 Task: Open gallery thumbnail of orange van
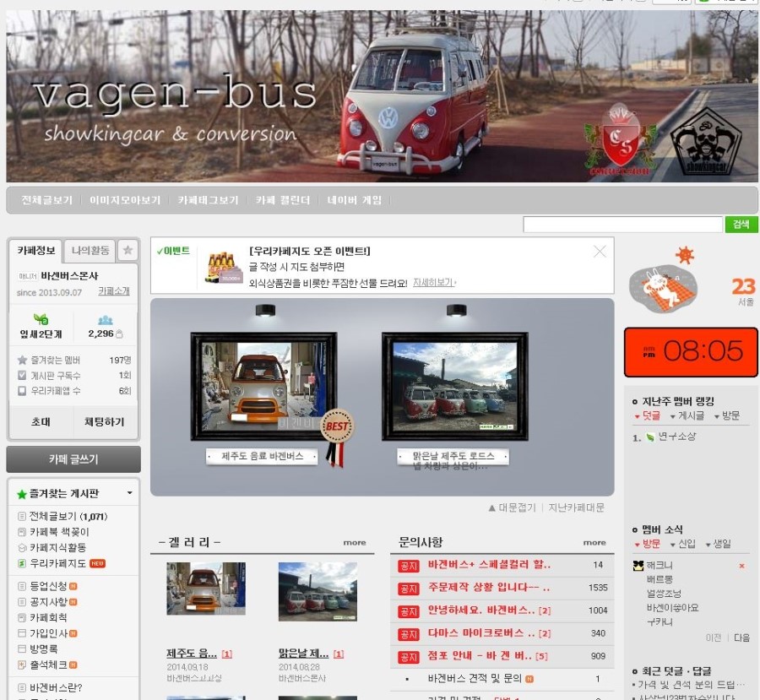click(x=206, y=589)
